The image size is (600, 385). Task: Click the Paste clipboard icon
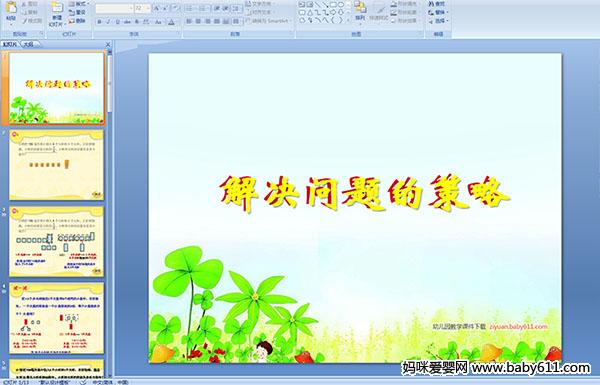(11, 8)
